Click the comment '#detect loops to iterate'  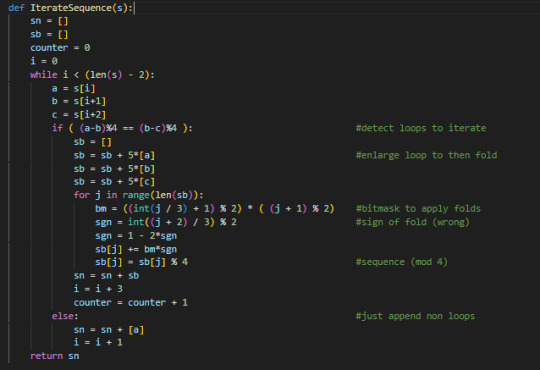pyautogui.click(x=420, y=128)
